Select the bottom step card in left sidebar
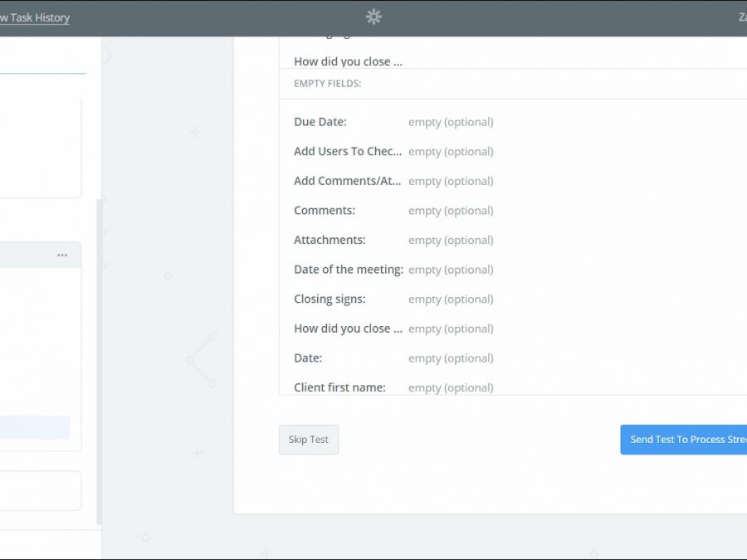747x560 pixels. pyautogui.click(x=40, y=490)
